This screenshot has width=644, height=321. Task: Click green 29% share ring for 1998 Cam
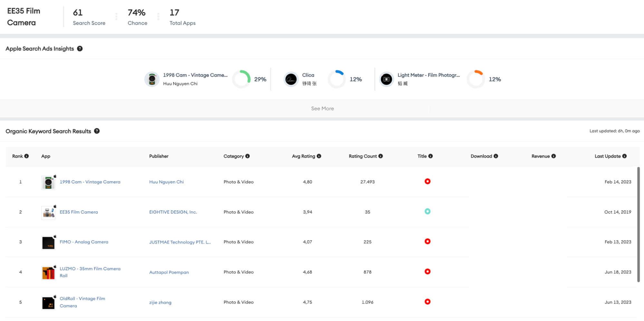[x=241, y=79]
